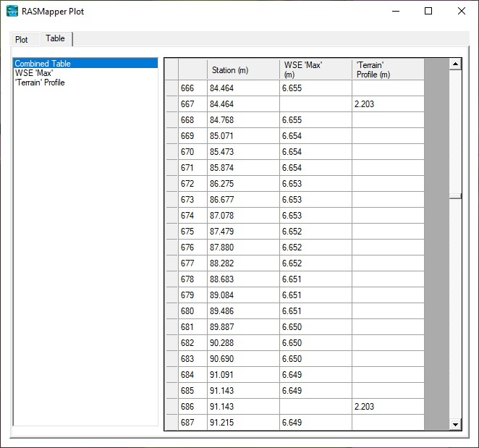Click the Station (m) column header

click(243, 70)
